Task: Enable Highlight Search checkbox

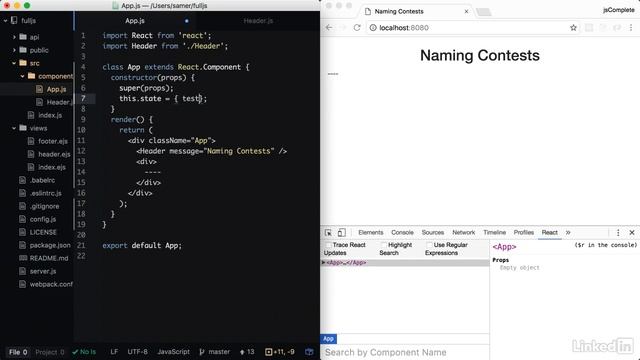Action: [383, 245]
